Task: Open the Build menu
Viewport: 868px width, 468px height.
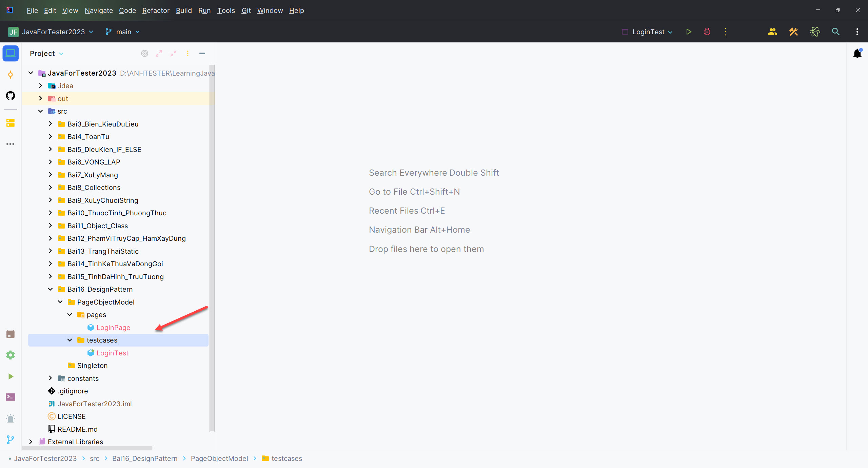Action: [184, 11]
